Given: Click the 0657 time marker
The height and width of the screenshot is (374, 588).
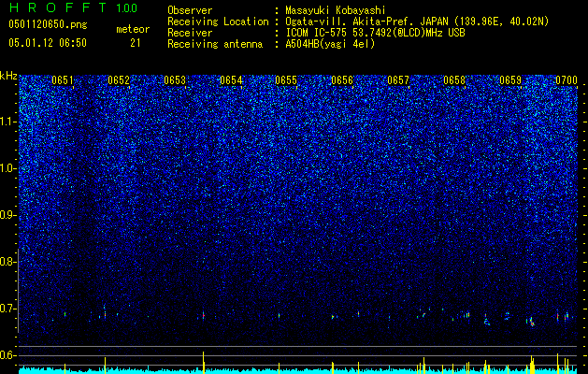Looking at the screenshot, I should 398,80.
